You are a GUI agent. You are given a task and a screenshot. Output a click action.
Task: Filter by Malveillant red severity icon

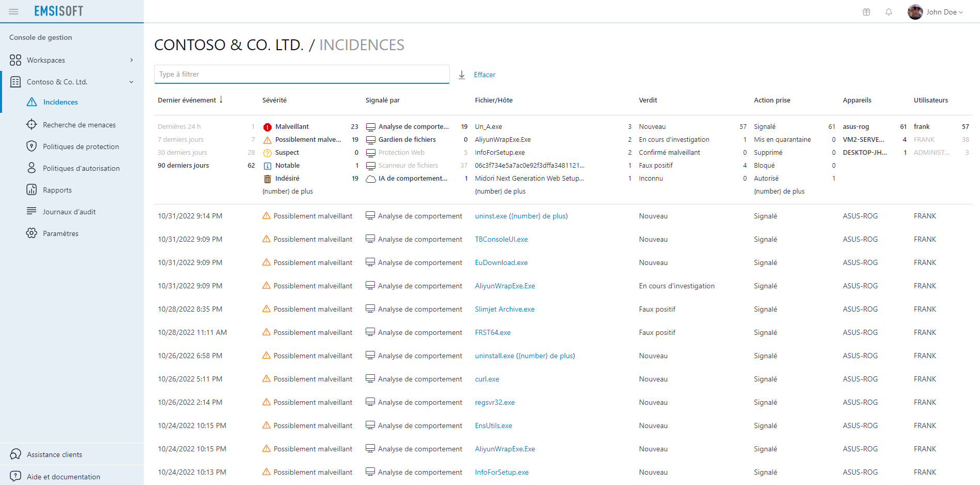pos(267,127)
